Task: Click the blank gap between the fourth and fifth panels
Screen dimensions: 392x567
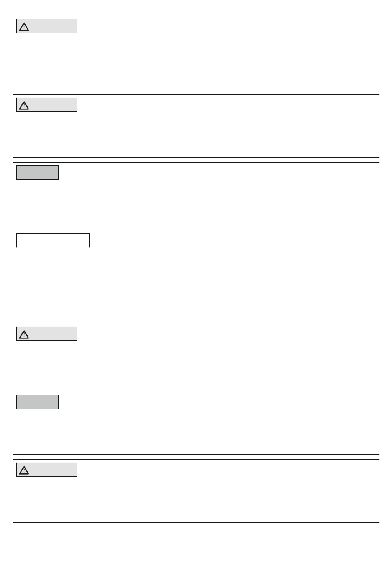Action: pos(196,313)
